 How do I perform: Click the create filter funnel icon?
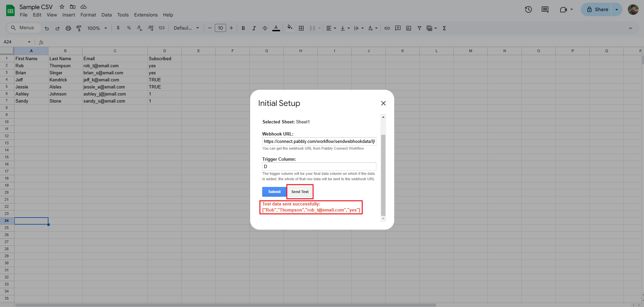[x=419, y=28]
